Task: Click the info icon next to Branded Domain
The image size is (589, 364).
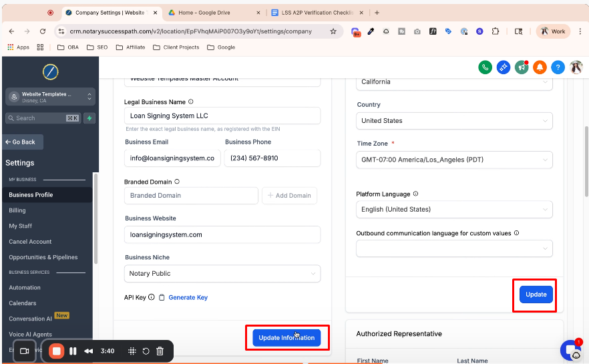Action: (177, 182)
